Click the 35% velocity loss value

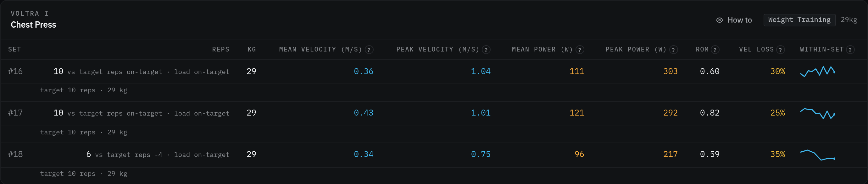point(777,154)
